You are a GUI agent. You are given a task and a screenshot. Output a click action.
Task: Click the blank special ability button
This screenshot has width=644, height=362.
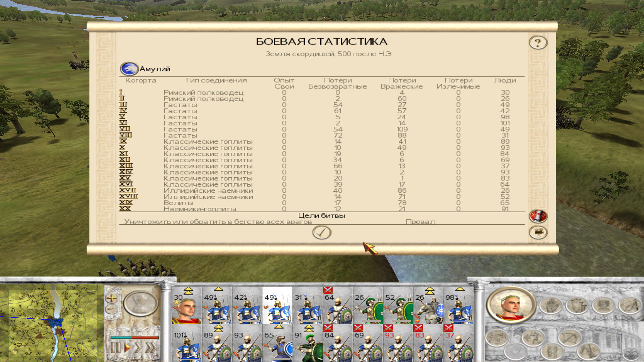pyautogui.click(x=516, y=352)
